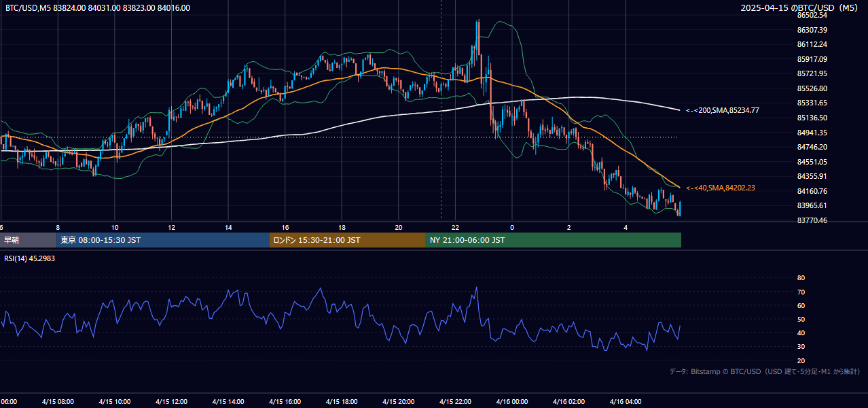Click price axis value 85526.80
The width and height of the screenshot is (868, 408).
812,88
